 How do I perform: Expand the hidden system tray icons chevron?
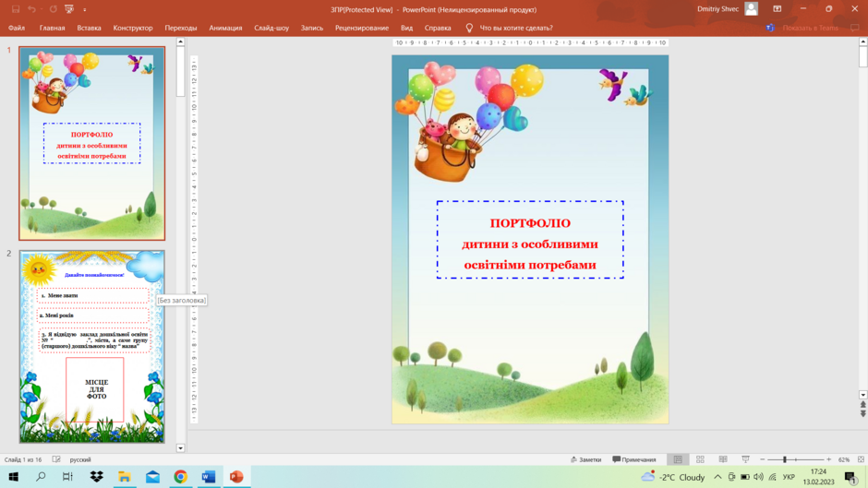(x=717, y=477)
